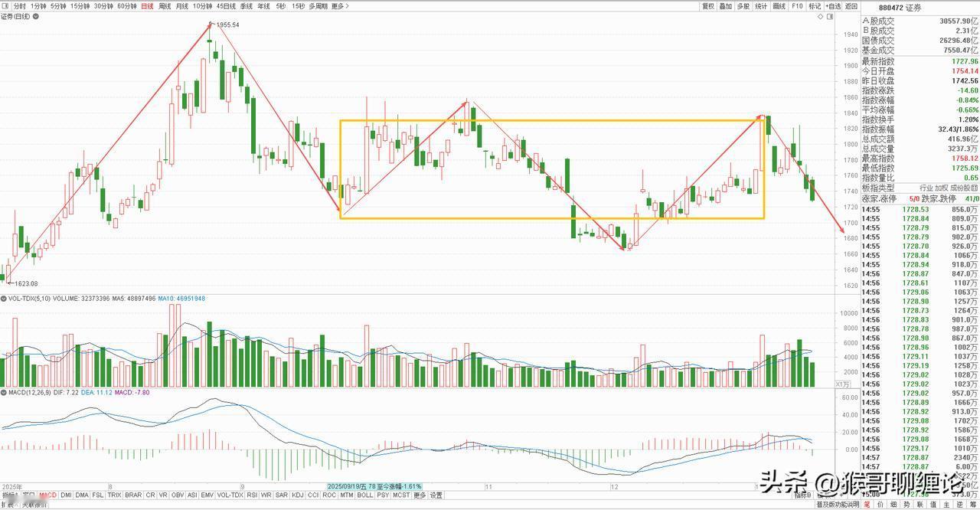980x510 pixels.
Task: Click the 880472 证券 title header
Action: [900, 8]
